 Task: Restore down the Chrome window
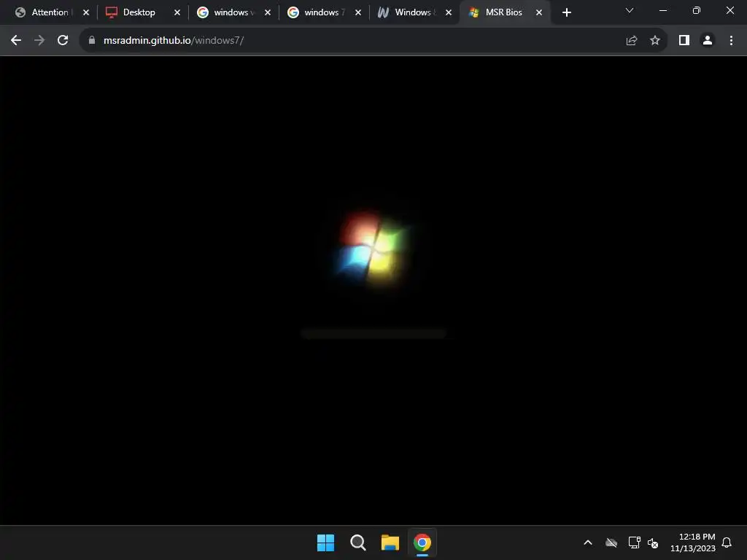[x=697, y=10]
